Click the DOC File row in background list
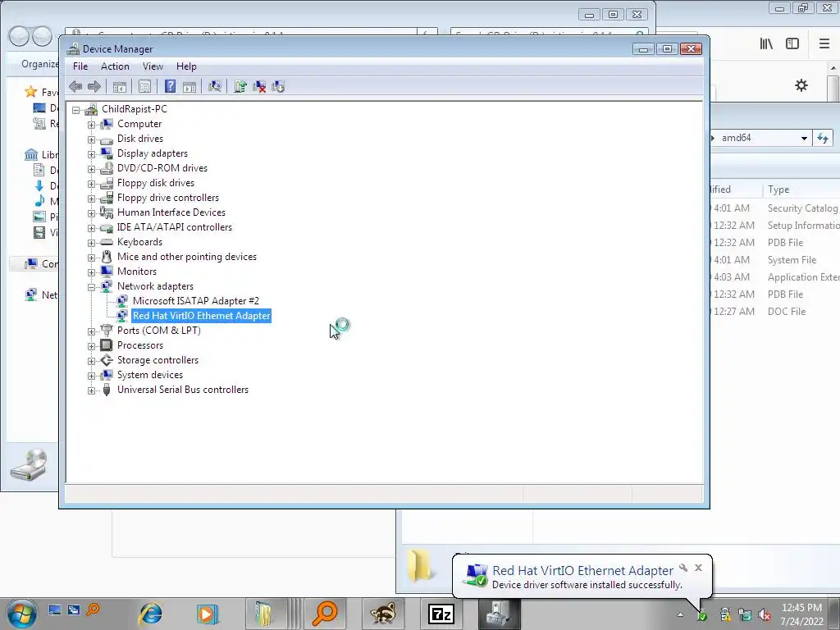This screenshot has height=630, width=840. pos(775,311)
